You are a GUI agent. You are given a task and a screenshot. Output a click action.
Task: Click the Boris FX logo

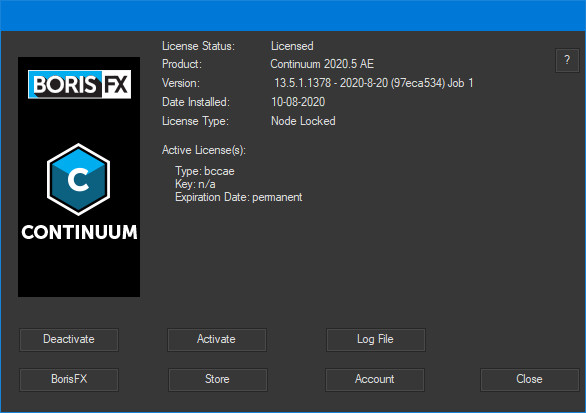[79, 84]
